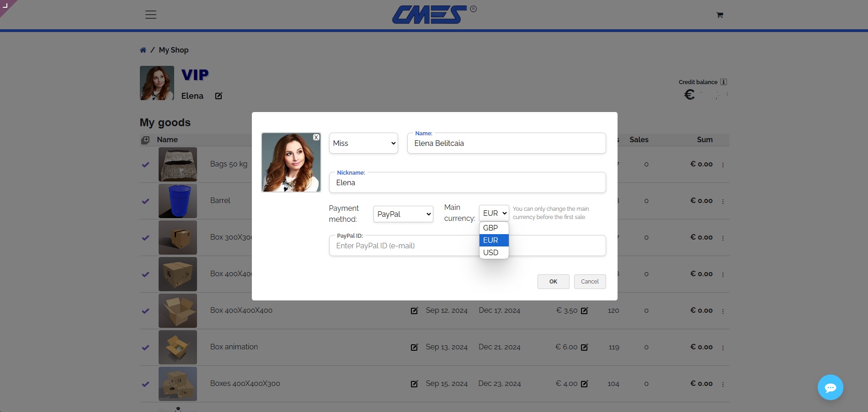
Task: Select USD from the currency dropdown
Action: point(491,252)
